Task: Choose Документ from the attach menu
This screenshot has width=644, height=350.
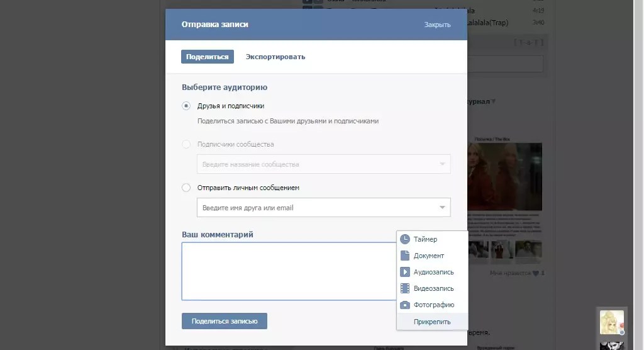Action: 432,256
